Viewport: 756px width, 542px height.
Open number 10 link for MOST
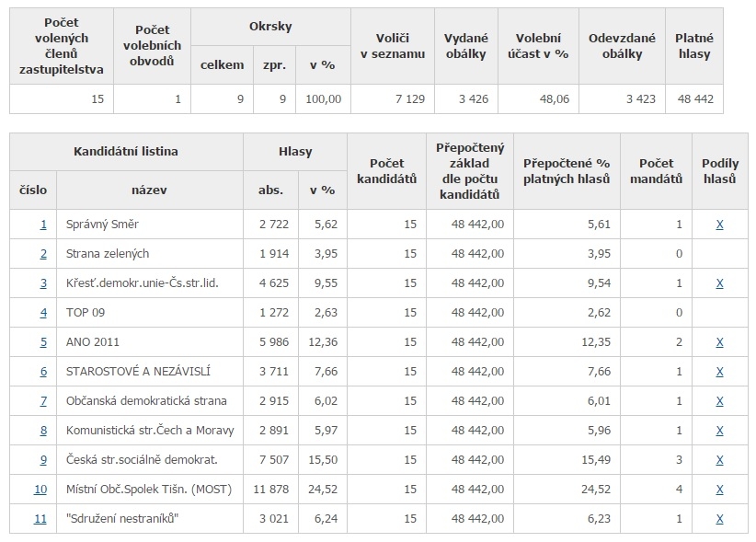click(x=40, y=490)
